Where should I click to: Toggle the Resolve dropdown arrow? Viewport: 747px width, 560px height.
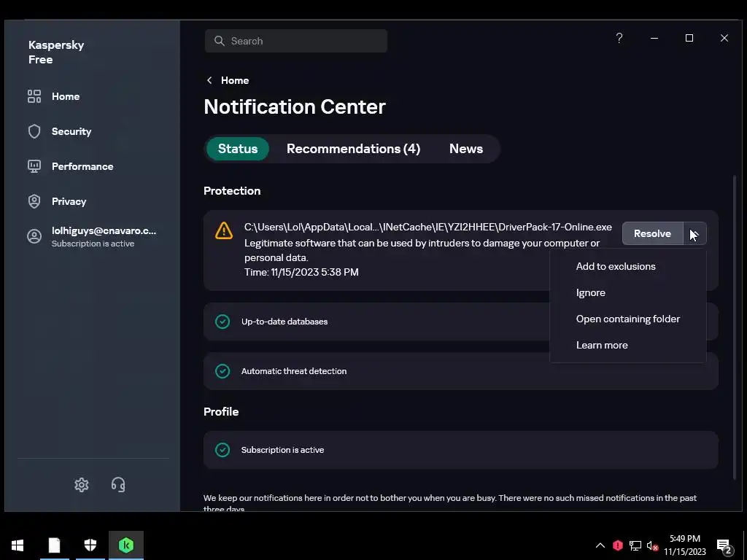[694, 233]
